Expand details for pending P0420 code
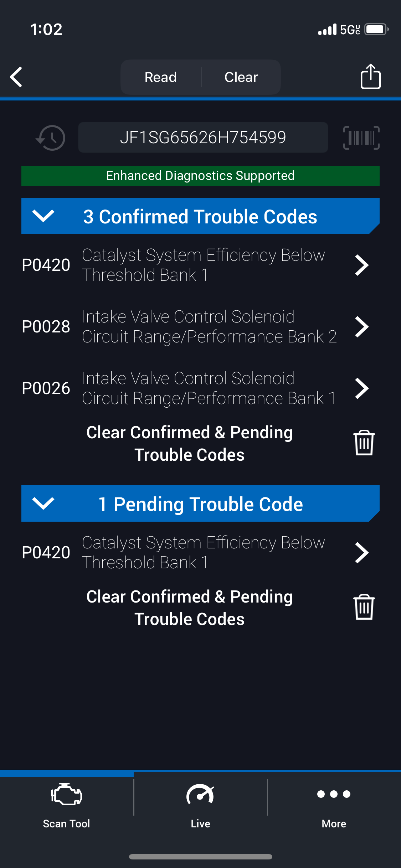The width and height of the screenshot is (401, 868). point(361,553)
